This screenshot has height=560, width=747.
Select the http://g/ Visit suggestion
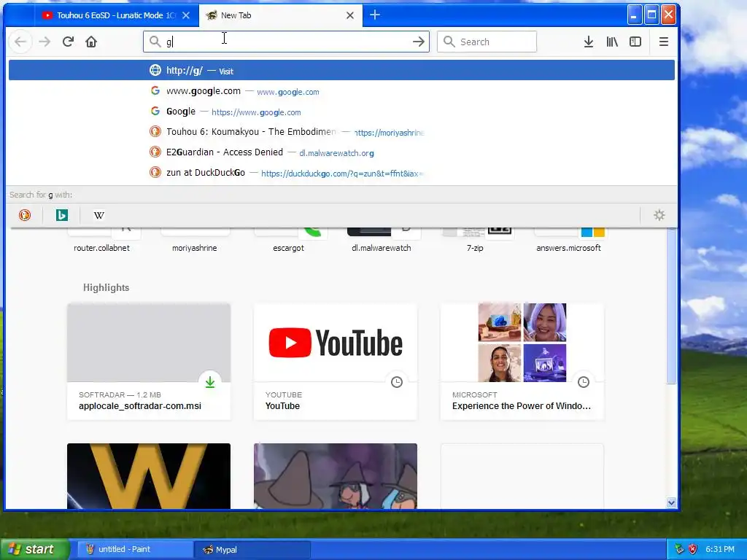341,71
